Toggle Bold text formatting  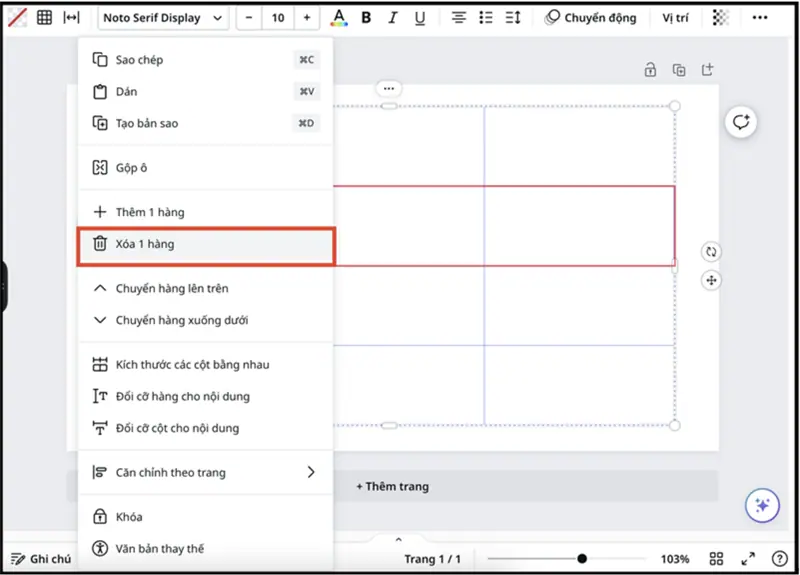(x=366, y=18)
